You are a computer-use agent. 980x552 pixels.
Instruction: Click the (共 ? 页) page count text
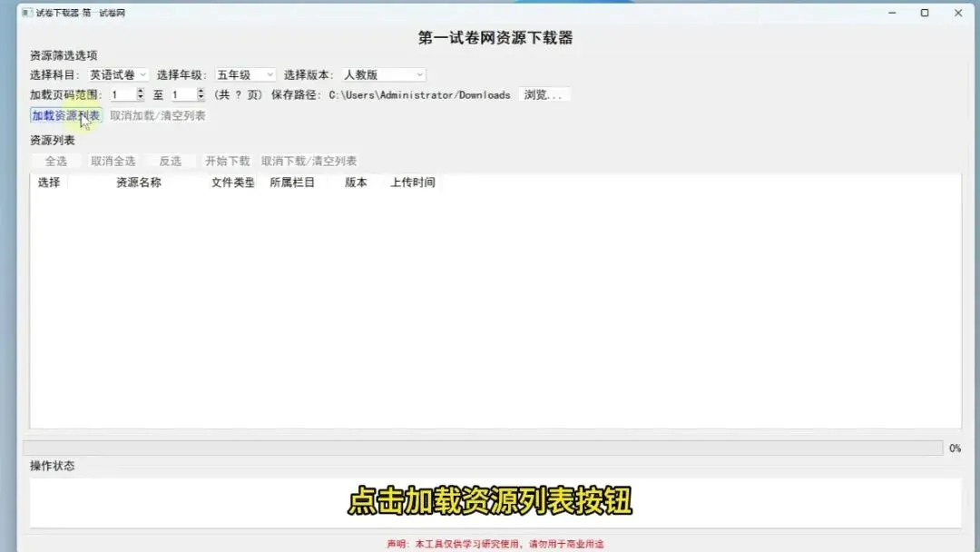coord(238,95)
